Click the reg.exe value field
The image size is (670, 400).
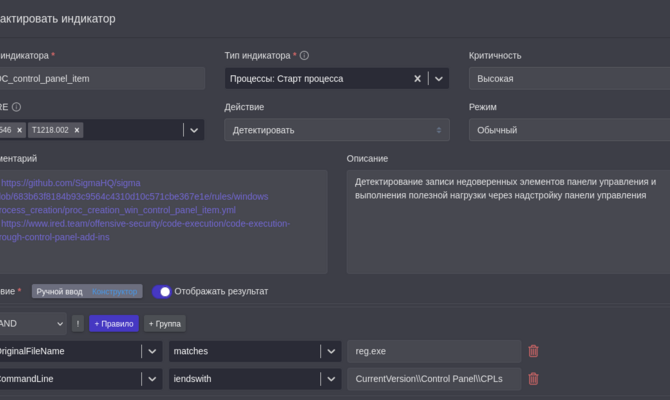[x=433, y=351]
